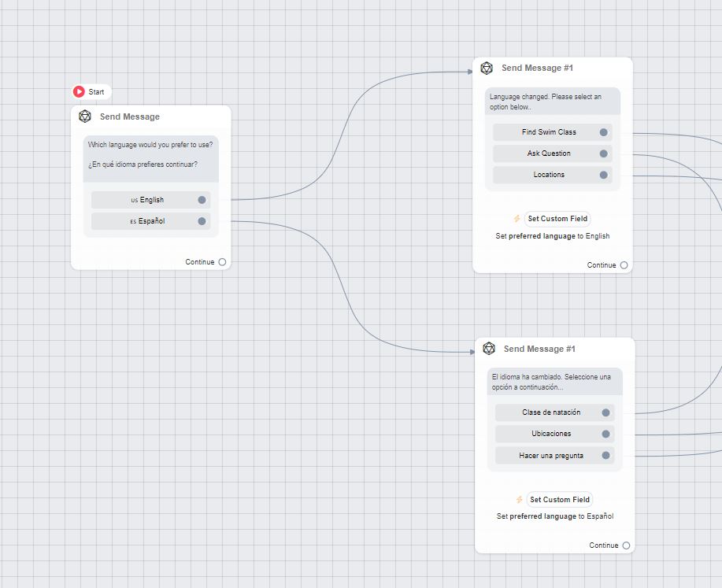Click the lower 'Send Message #1' title
The width and height of the screenshot is (722, 588).
(x=539, y=349)
